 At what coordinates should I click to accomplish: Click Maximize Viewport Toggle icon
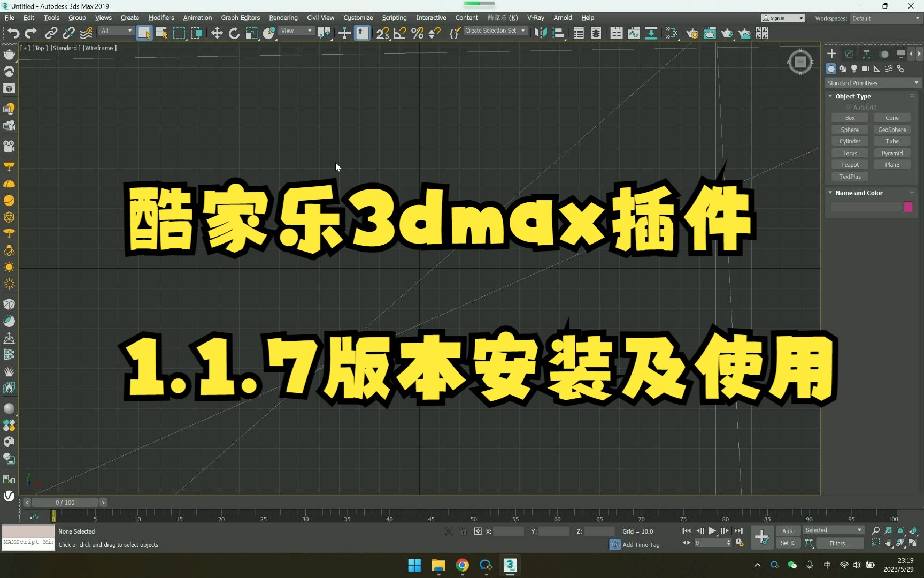pos(912,543)
